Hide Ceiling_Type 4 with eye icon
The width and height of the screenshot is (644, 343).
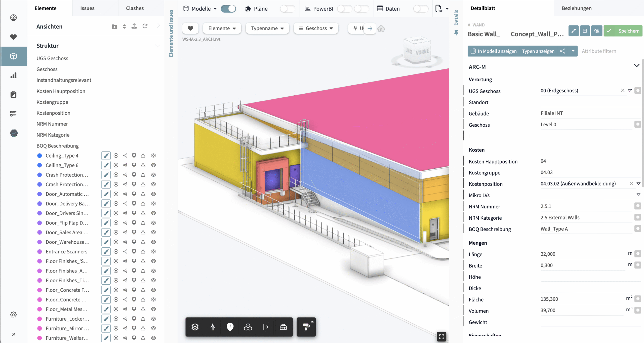(x=153, y=156)
